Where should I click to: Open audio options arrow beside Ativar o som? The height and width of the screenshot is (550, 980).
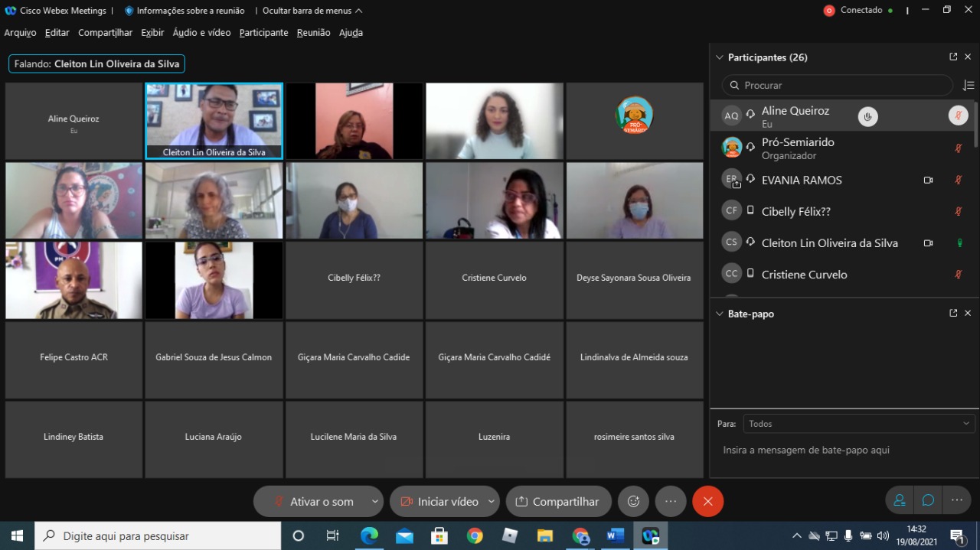click(x=374, y=502)
